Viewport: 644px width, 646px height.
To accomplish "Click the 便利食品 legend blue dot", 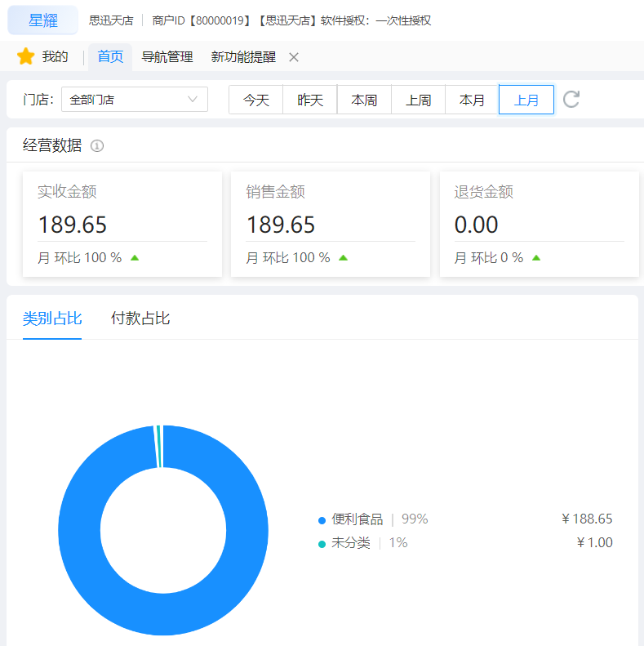I will coord(322,520).
